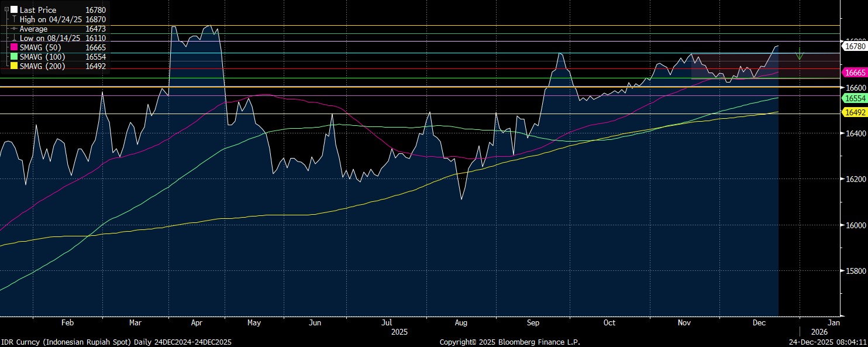Click the green 16554 axis price tag
The height and width of the screenshot is (347, 868).
click(x=854, y=99)
